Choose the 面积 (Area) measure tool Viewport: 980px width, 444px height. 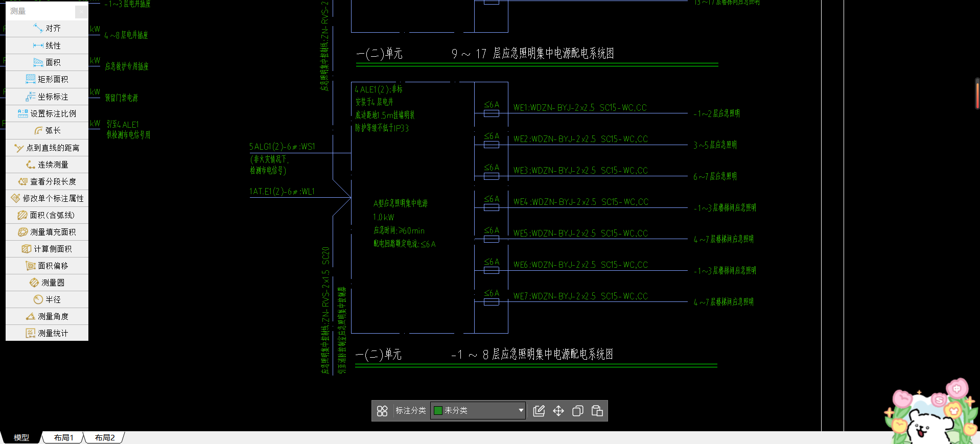point(47,62)
